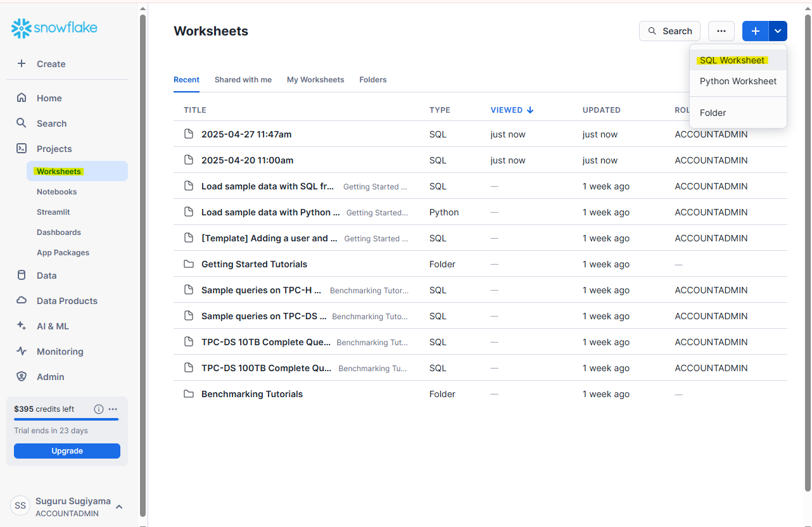Screen dimensions: 812x527
Task: Click folder icon for Getting Started Tutorials
Action: [189, 263]
